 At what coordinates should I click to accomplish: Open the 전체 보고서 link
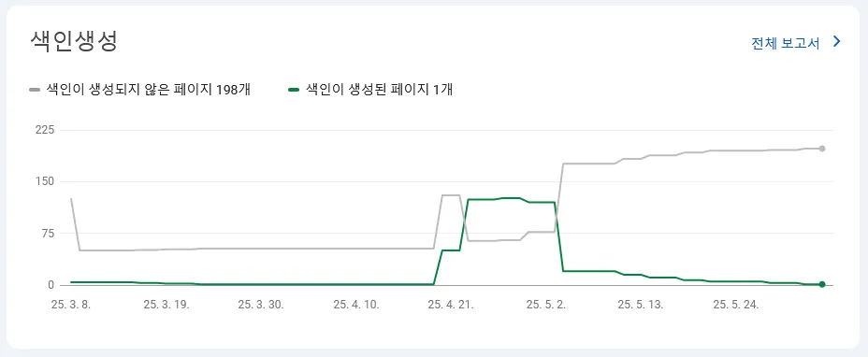[x=785, y=44]
